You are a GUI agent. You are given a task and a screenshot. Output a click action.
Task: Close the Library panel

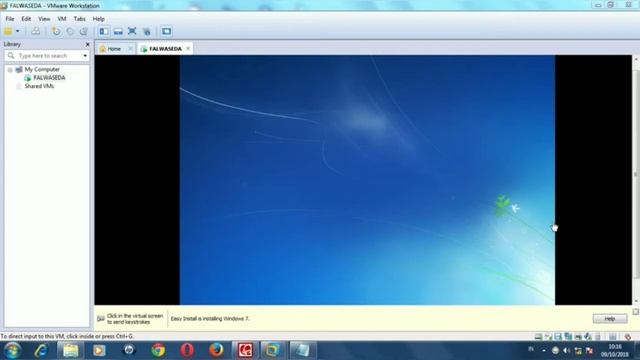point(87,44)
